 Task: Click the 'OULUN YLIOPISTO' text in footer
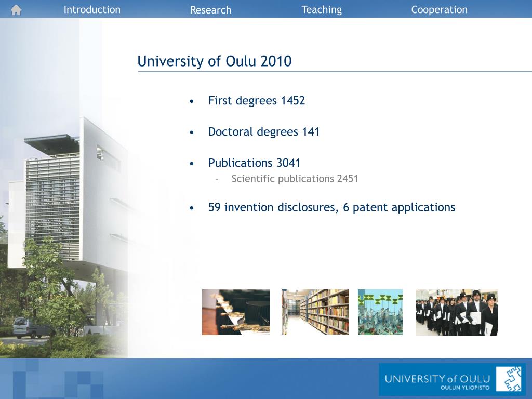coord(465,388)
